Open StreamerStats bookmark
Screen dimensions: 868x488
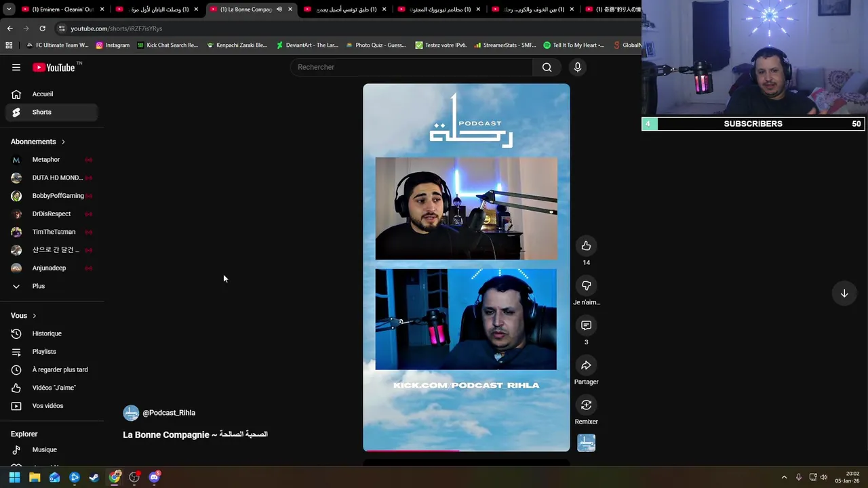click(505, 45)
